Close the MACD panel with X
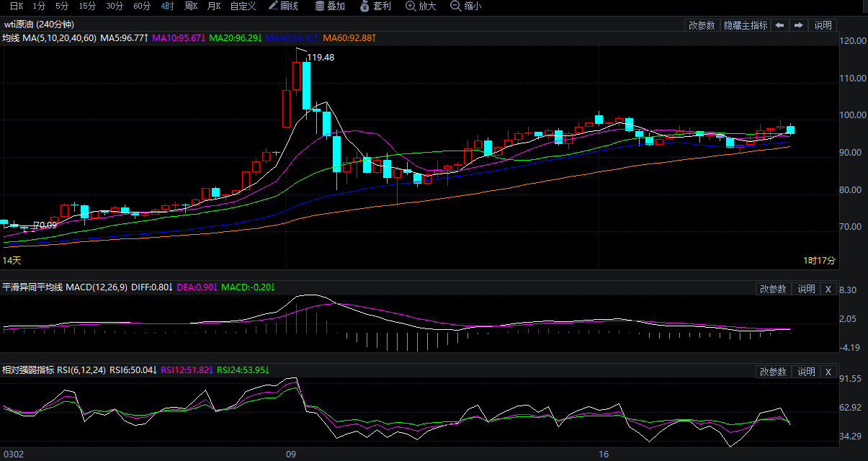Viewport: 868px width, 461px height. click(828, 289)
